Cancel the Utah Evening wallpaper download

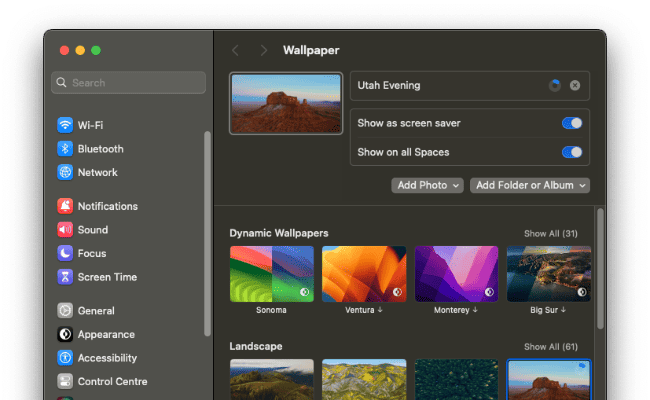(x=575, y=86)
